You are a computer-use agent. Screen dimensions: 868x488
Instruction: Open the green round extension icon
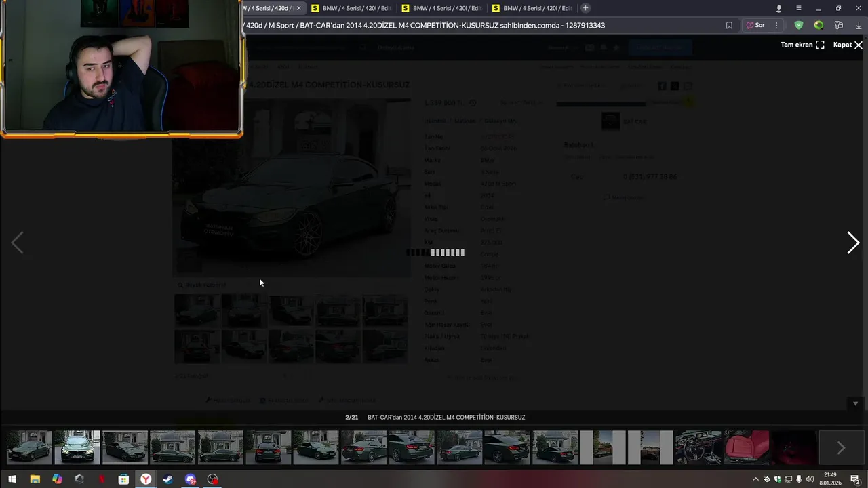(818, 25)
